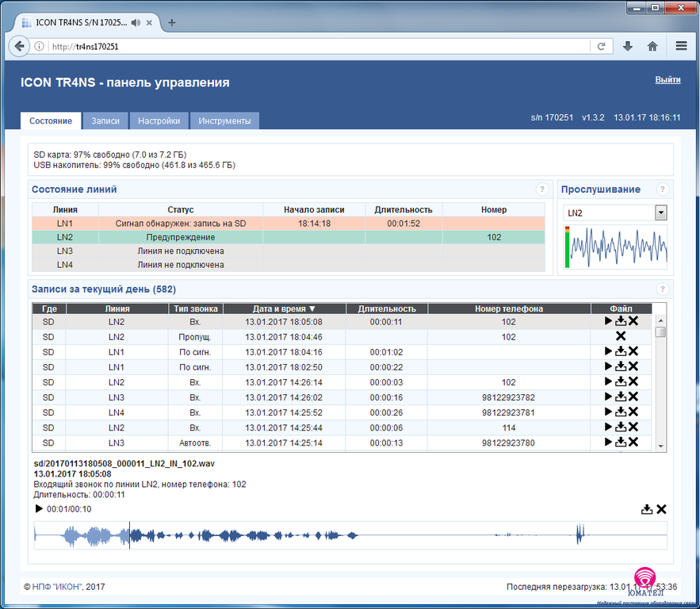
Task: Open help for Состояние линий
Action: click(542, 190)
